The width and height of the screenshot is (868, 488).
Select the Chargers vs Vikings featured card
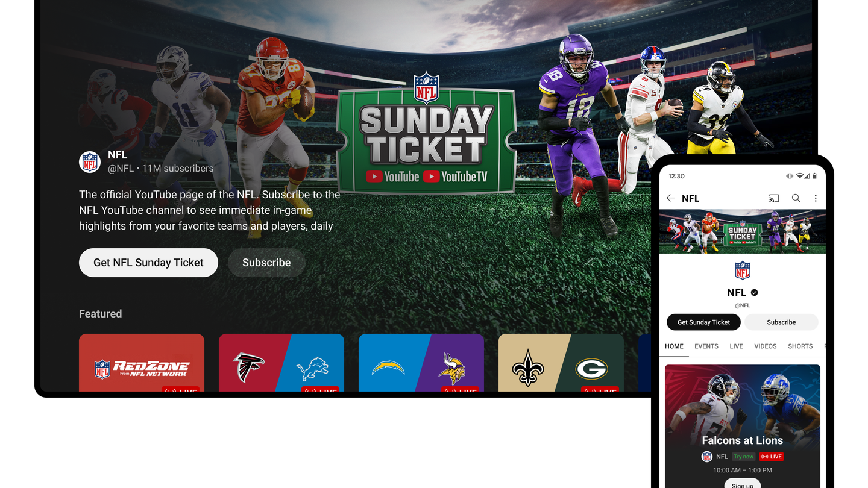[x=421, y=363]
